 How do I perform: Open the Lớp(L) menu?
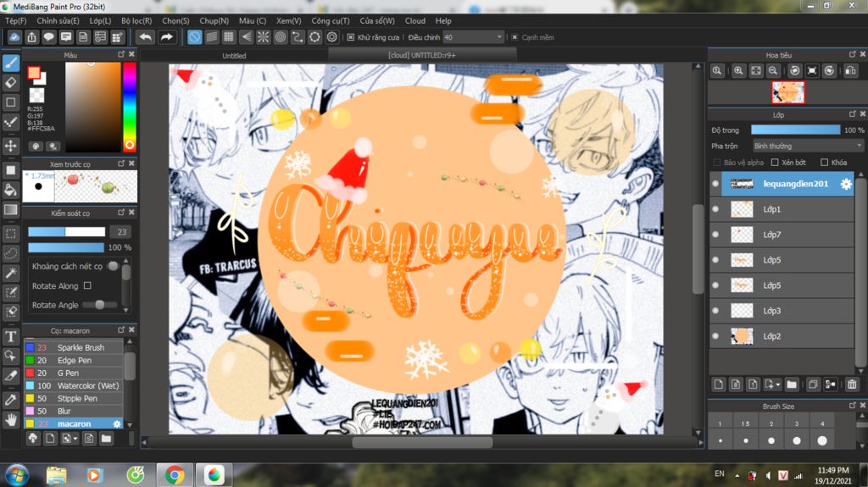[100, 20]
